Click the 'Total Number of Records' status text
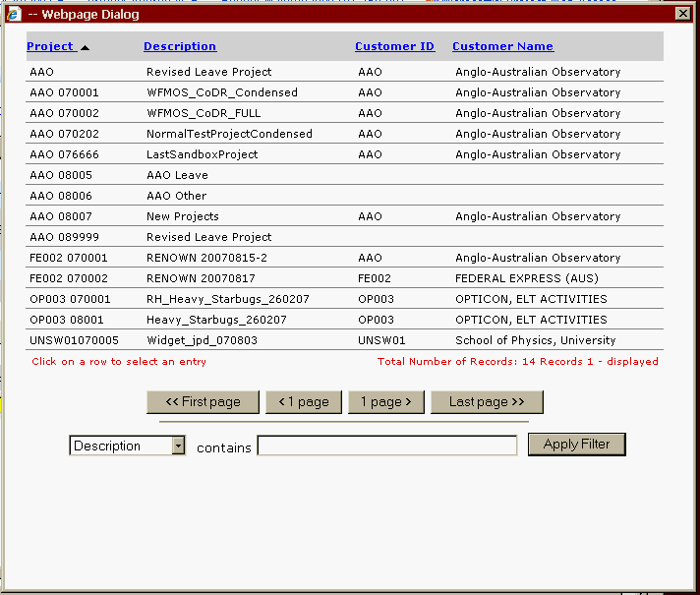 coord(518,361)
